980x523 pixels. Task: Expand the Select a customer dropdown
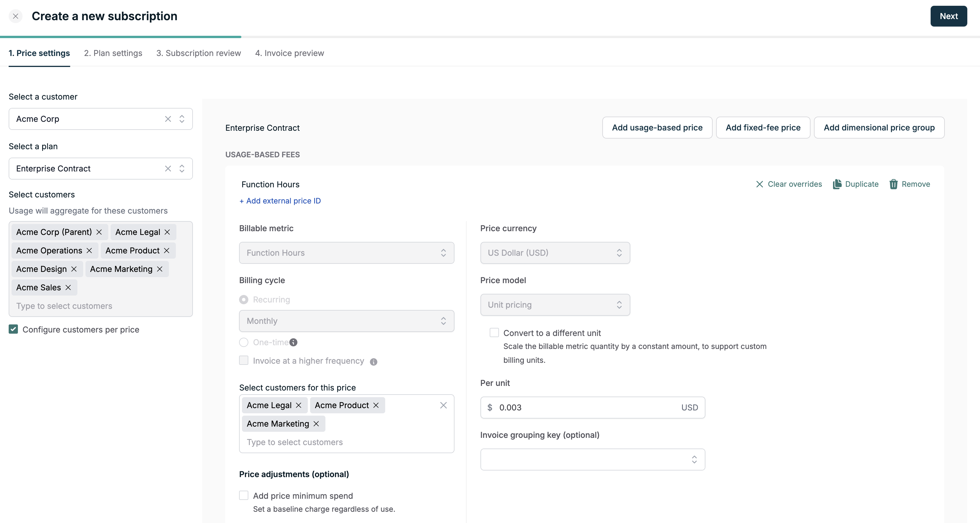tap(182, 119)
